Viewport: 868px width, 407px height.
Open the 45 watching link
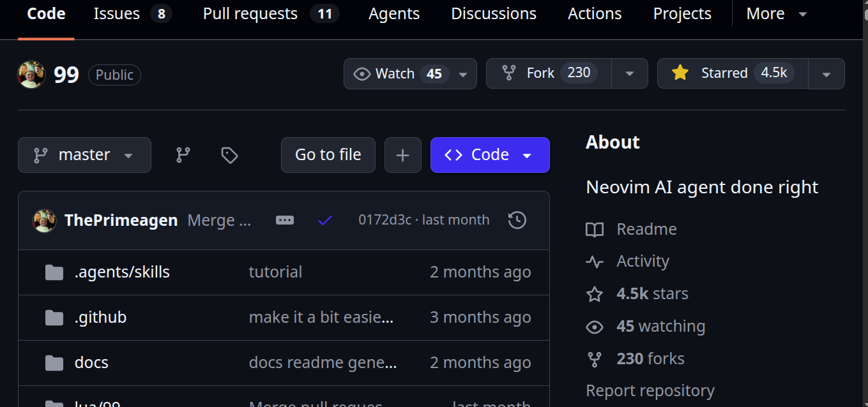pyautogui.click(x=660, y=327)
